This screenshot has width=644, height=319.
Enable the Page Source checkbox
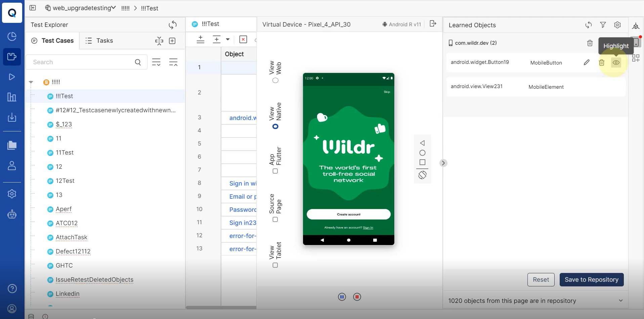tap(275, 220)
